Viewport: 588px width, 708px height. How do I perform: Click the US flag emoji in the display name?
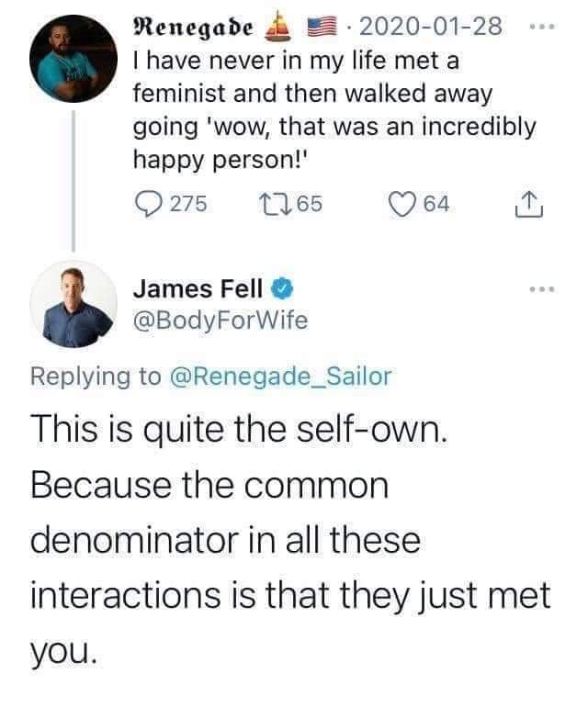click(x=322, y=28)
